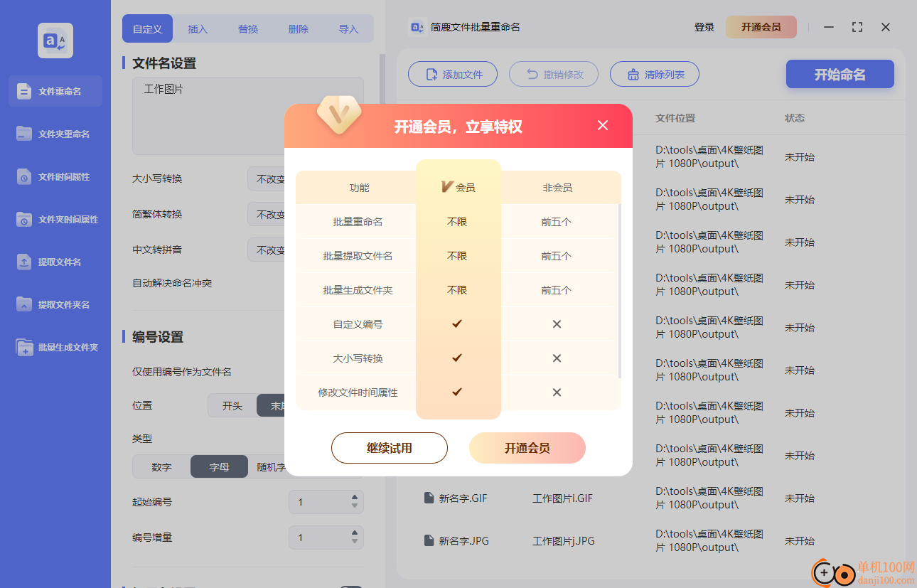Click 撤销修改 button
Viewport: 917px width, 588px height.
coord(554,74)
